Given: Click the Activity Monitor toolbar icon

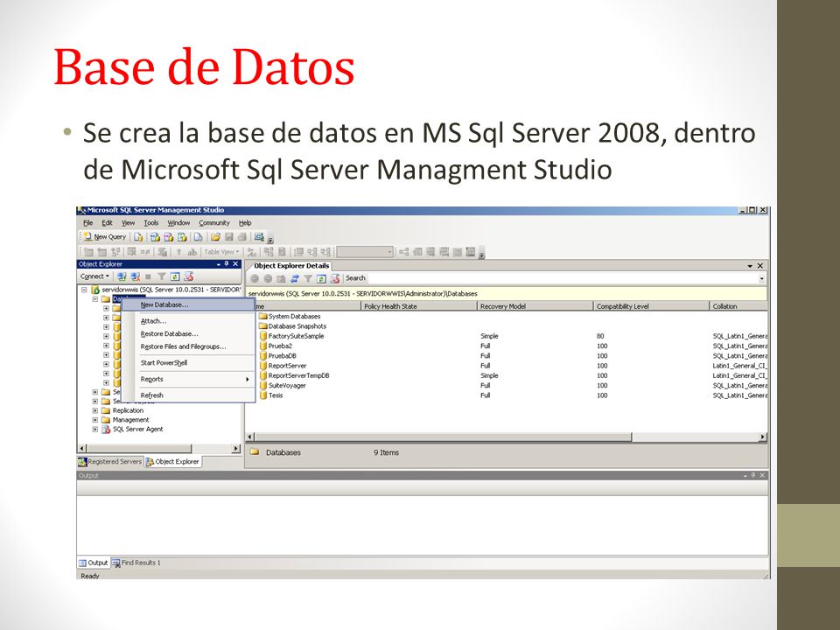Looking at the screenshot, I should pos(259,237).
